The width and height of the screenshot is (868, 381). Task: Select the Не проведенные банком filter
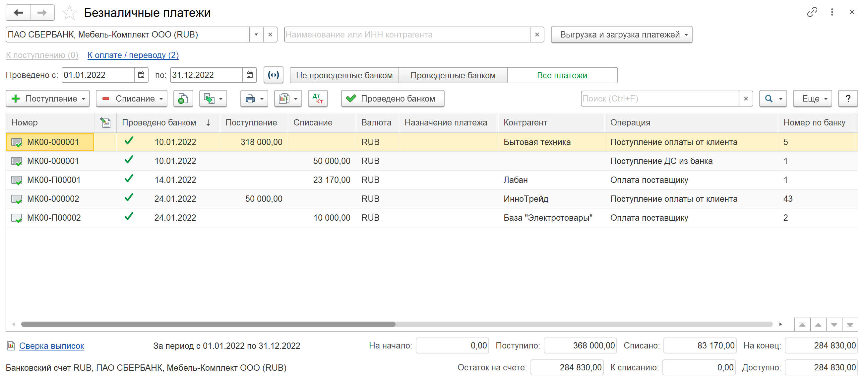pos(344,75)
